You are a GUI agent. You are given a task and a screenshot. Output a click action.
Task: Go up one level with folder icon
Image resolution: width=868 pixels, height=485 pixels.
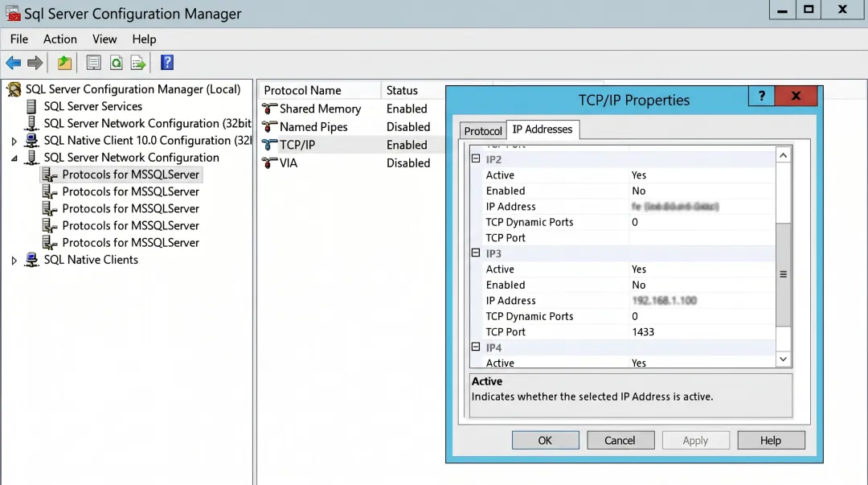tap(64, 63)
